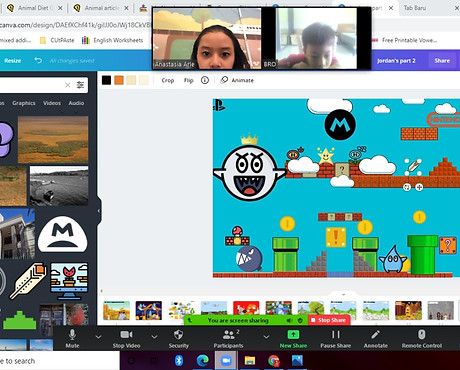Click the Share button in Canva
Screen dimensions: 460x370
click(442, 60)
